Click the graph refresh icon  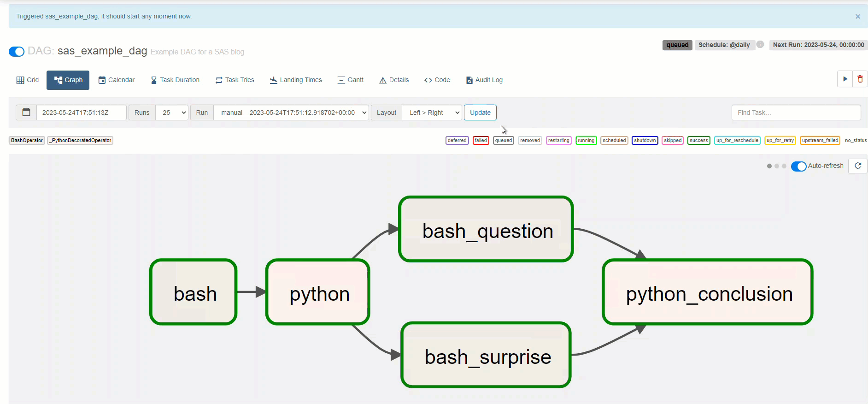[x=857, y=166]
